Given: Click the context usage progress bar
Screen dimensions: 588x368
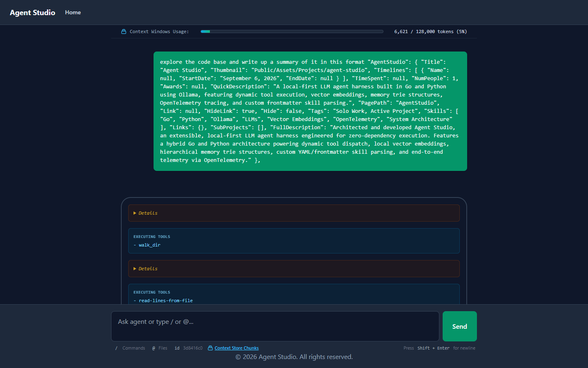Looking at the screenshot, I should pos(292,31).
